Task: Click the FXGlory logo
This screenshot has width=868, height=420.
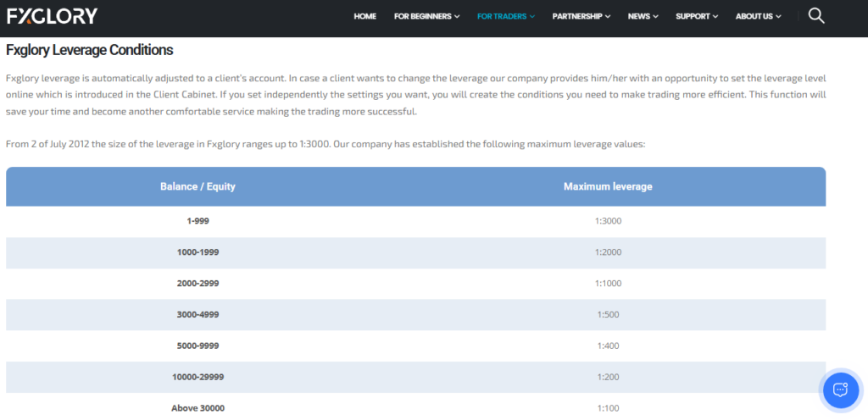Action: (x=52, y=16)
